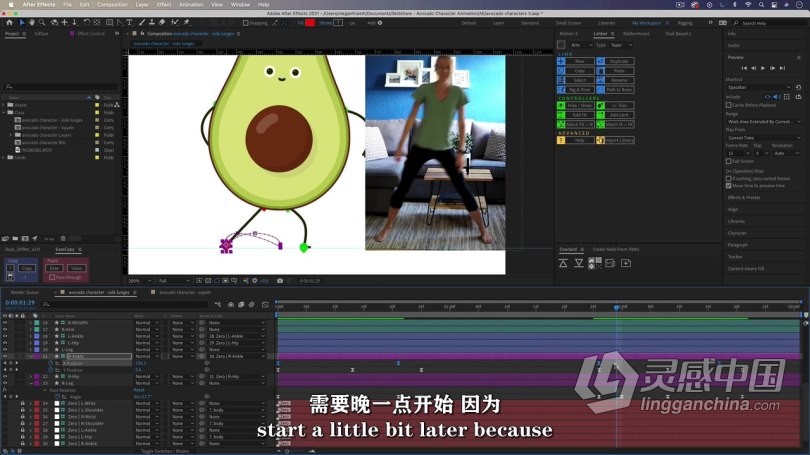Image resolution: width=810 pixels, height=455 pixels.
Task: Open the Work Area Extended range dropdown
Action: [764, 121]
